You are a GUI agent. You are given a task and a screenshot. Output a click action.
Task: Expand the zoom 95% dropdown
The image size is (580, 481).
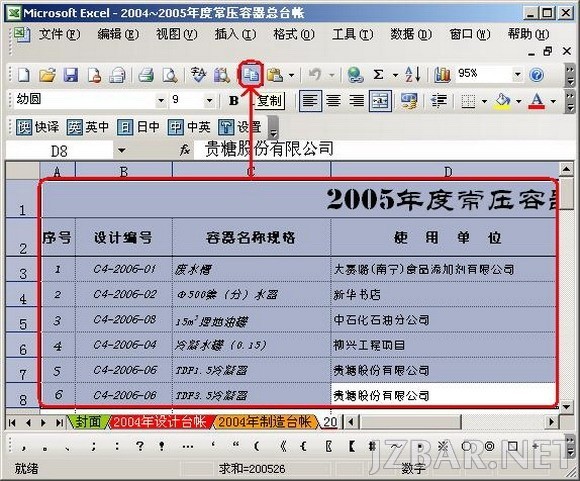pos(517,75)
